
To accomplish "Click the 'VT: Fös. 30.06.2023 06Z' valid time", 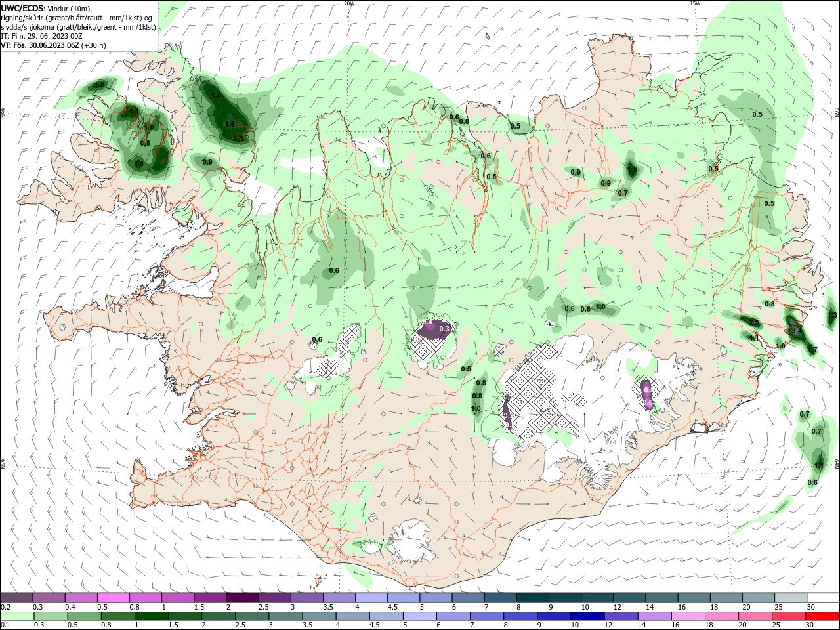I will point(40,45).
